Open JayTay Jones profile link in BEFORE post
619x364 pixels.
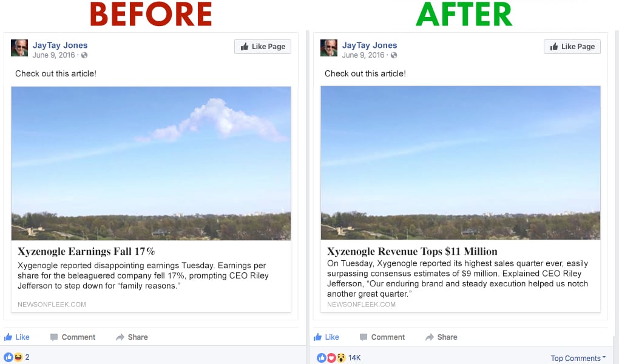point(60,45)
